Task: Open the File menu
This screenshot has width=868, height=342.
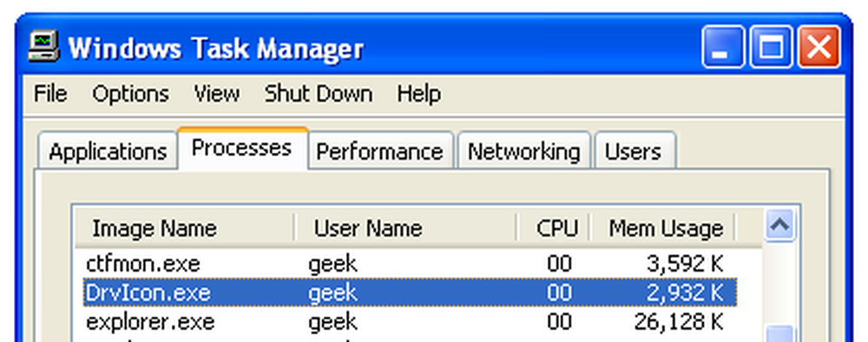Action: coord(50,94)
